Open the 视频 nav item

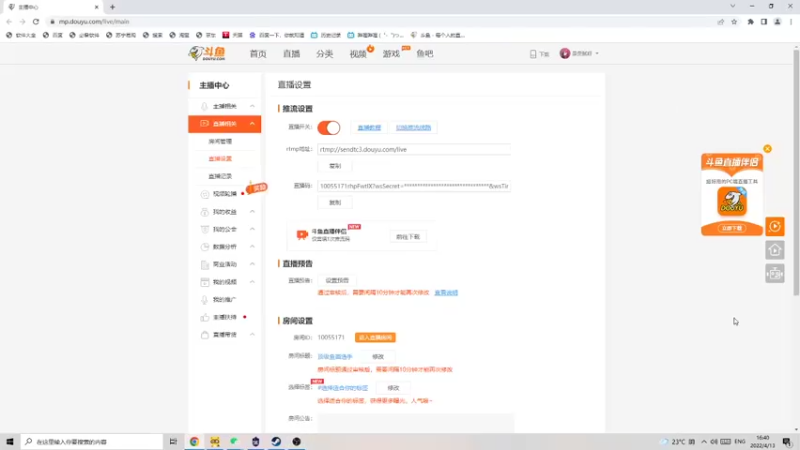[x=358, y=54]
